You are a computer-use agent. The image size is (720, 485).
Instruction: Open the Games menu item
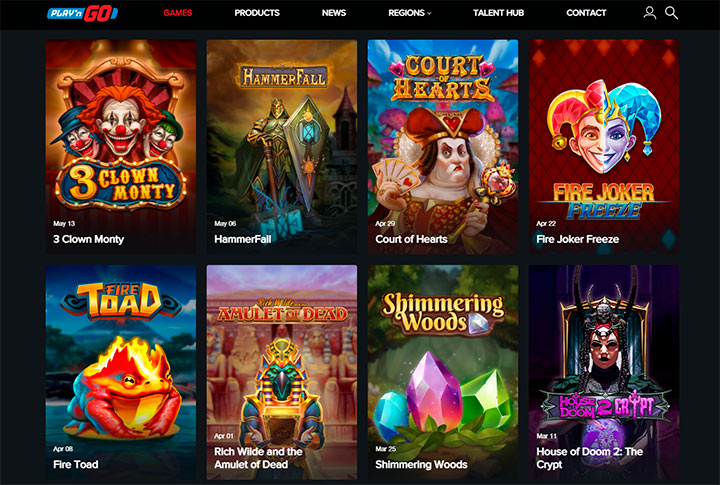pos(178,13)
